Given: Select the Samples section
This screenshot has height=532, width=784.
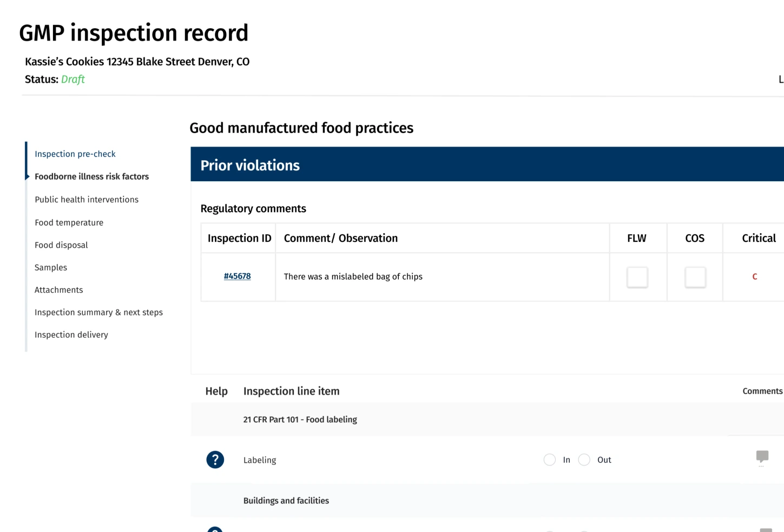Looking at the screenshot, I should pyautogui.click(x=50, y=267).
